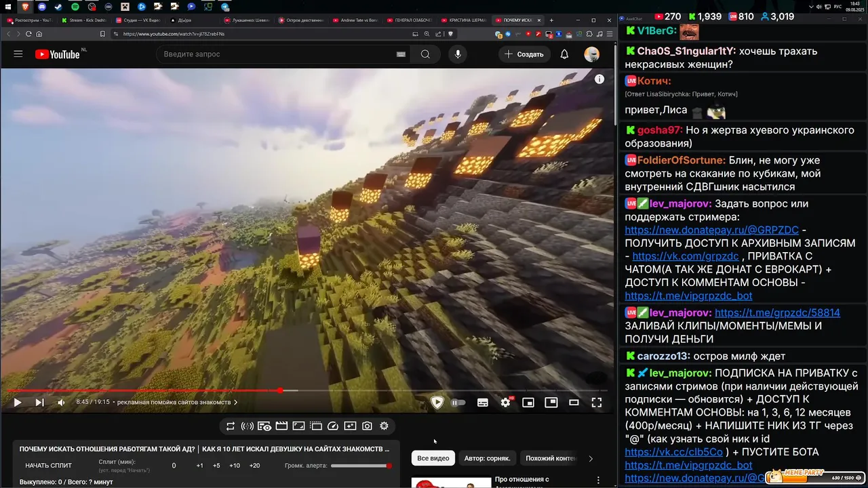Open Spotify from the taskbar
This screenshot has width=868, height=488.
coord(75,6)
